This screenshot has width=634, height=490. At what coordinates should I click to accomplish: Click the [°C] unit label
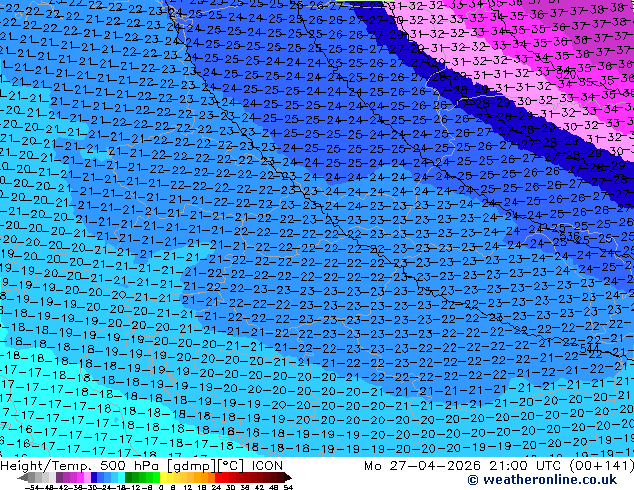(x=231, y=466)
